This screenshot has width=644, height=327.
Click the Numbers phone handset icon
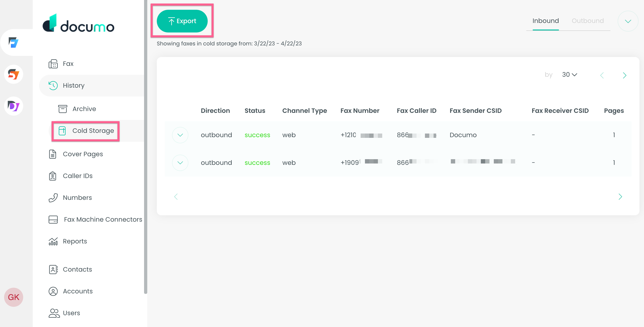click(53, 198)
